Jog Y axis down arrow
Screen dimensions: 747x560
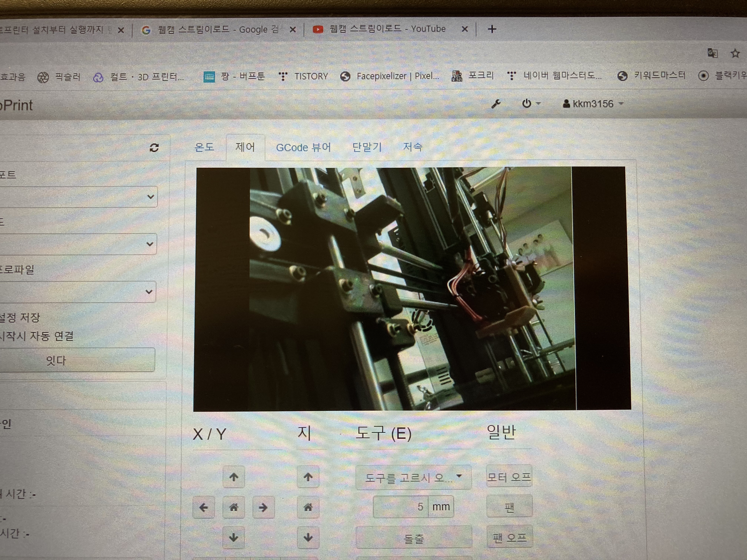tap(234, 537)
